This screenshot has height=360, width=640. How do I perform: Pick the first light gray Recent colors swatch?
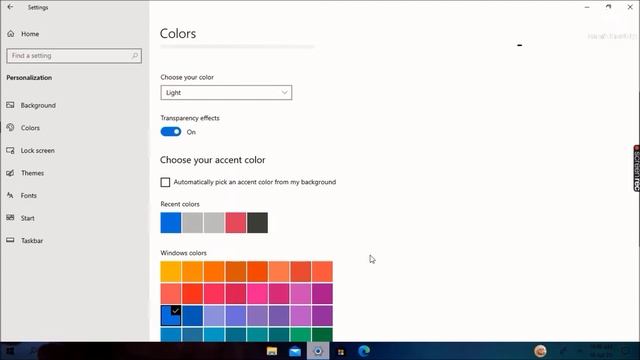[192, 222]
